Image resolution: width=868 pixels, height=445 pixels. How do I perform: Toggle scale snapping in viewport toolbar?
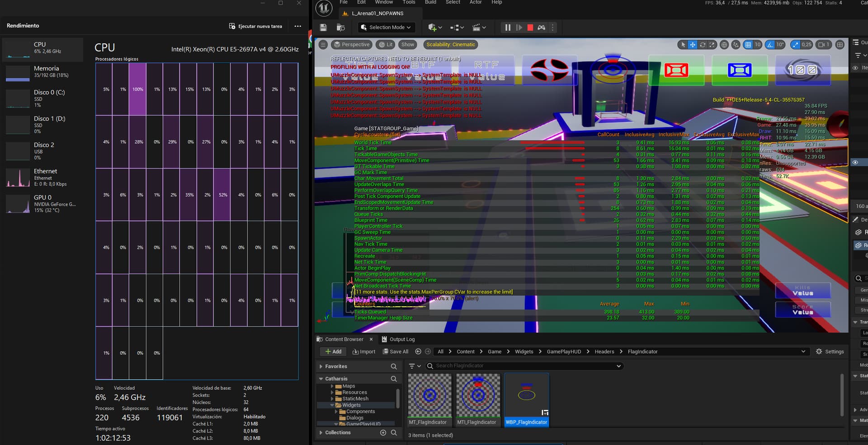(x=795, y=45)
